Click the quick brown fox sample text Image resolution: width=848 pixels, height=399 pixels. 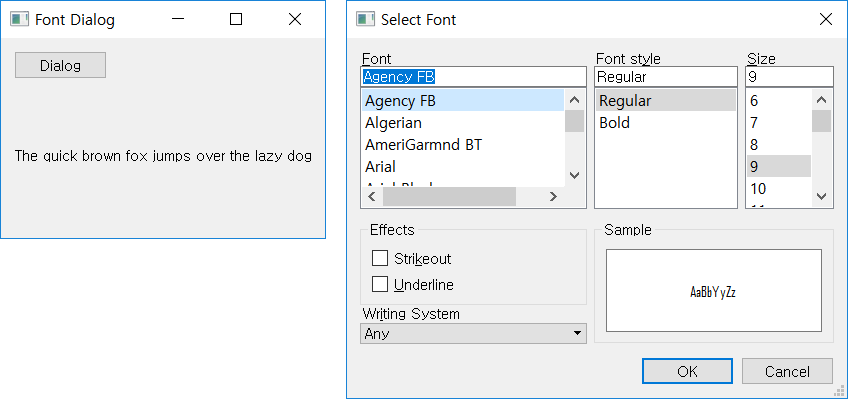[163, 156]
